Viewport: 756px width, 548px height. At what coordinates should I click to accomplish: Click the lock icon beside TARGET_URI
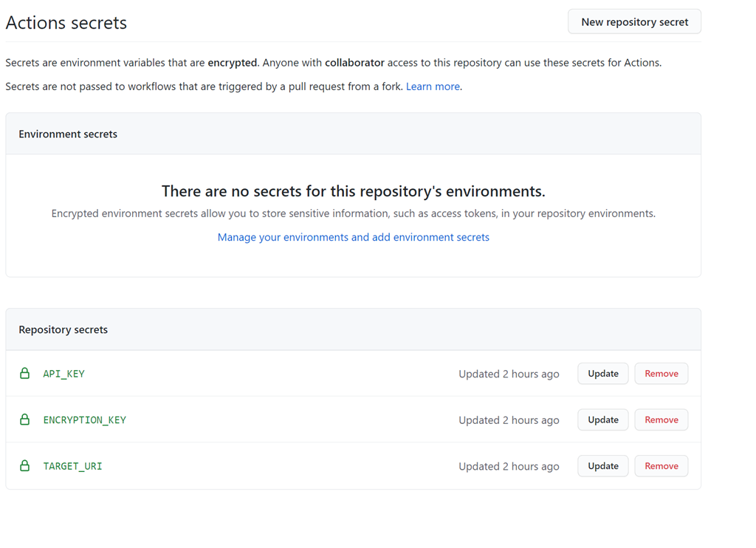(24, 465)
